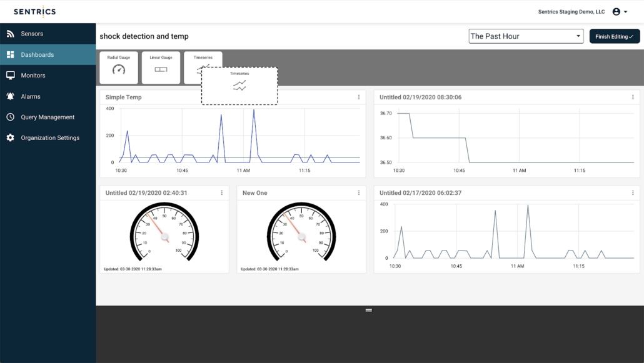The width and height of the screenshot is (644, 363).
Task: Open Monitors in the sidebar
Action: click(x=48, y=76)
